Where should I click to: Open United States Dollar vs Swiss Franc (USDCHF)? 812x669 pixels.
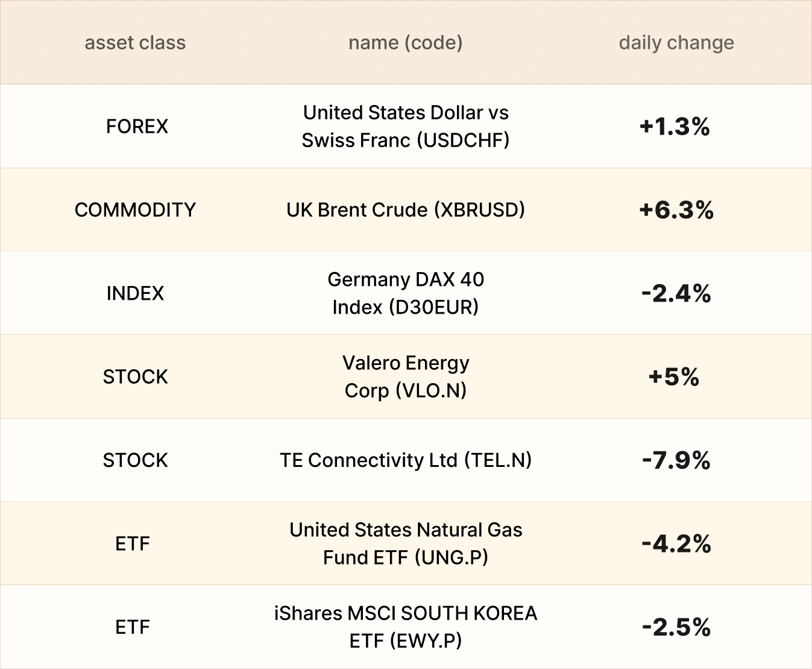tap(405, 127)
